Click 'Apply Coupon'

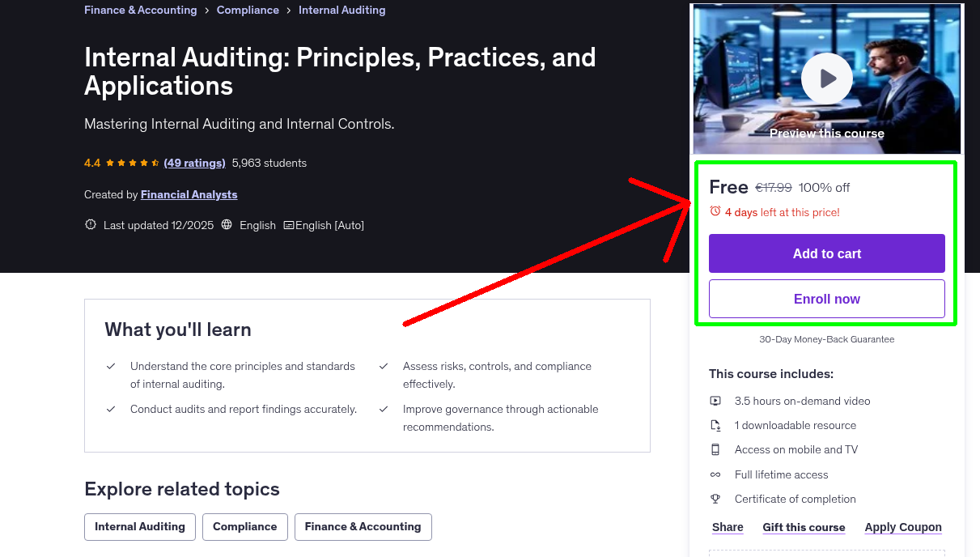point(903,526)
